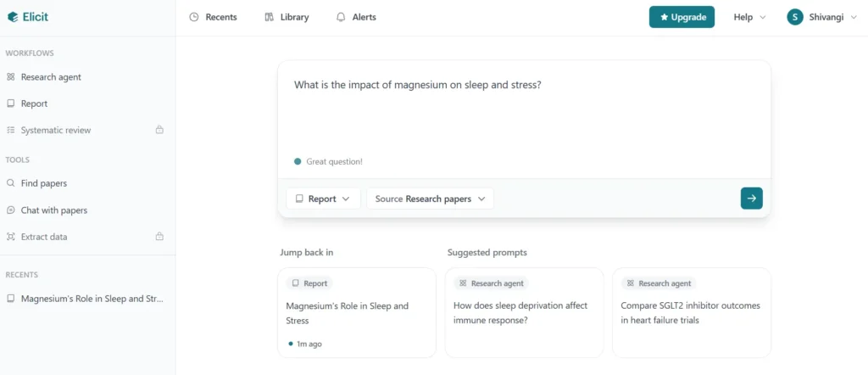This screenshot has width=868, height=375.
Task: Click the books icon next to Library
Action: tap(270, 17)
